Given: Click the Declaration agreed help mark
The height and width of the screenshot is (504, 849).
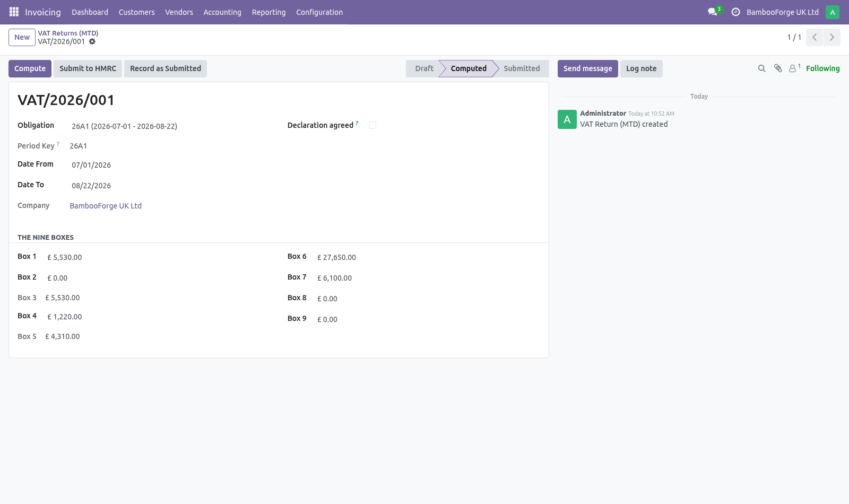Looking at the screenshot, I should click(x=357, y=123).
